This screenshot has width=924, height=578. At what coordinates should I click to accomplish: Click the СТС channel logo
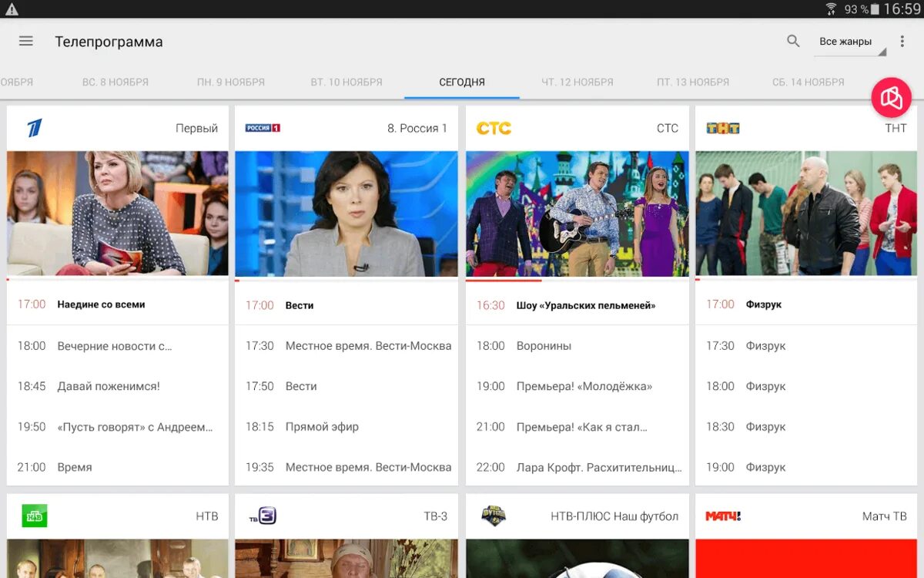494,128
